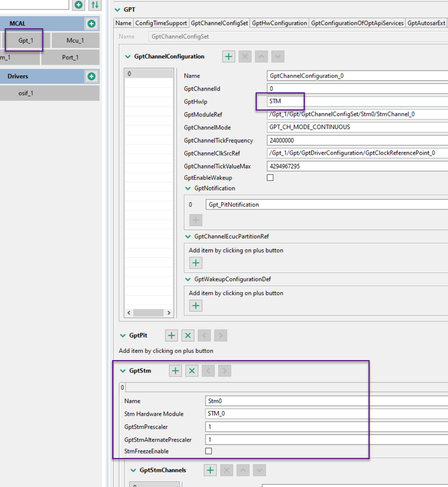Click the sort arrows icon above the MCAL header
The height and width of the screenshot is (487, 448).
coord(95,5)
